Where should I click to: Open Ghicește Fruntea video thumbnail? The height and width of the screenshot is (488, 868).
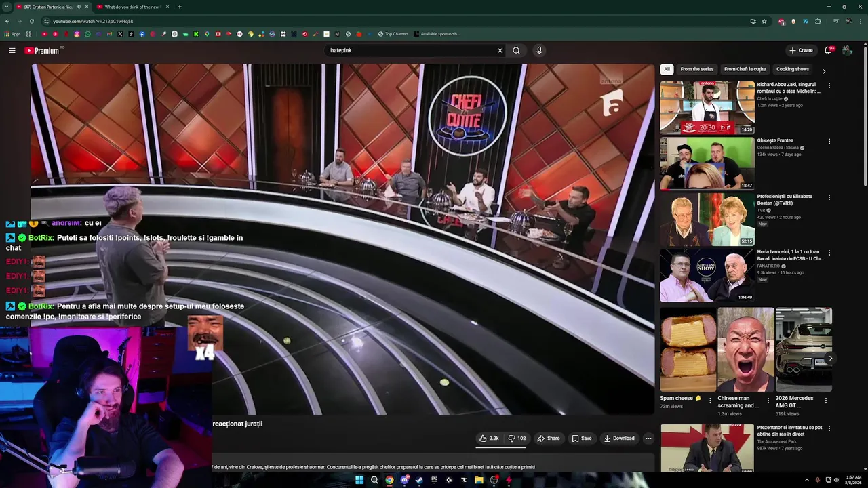click(x=707, y=163)
